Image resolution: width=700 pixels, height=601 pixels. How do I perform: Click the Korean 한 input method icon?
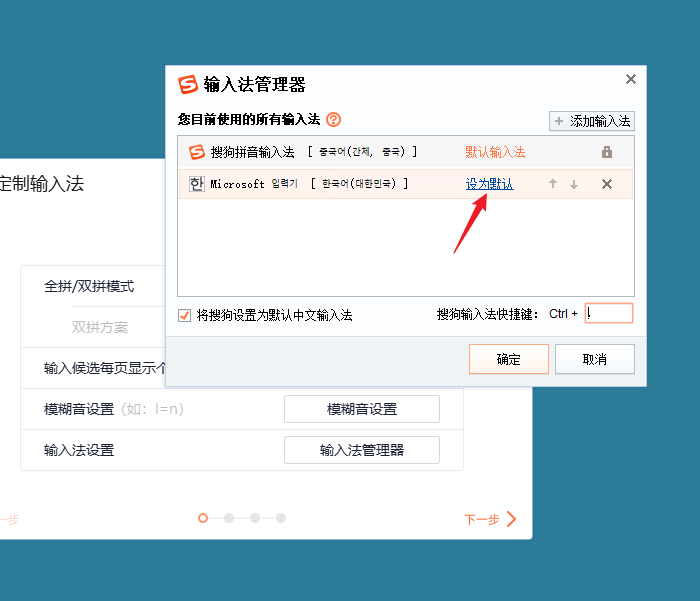tap(196, 184)
